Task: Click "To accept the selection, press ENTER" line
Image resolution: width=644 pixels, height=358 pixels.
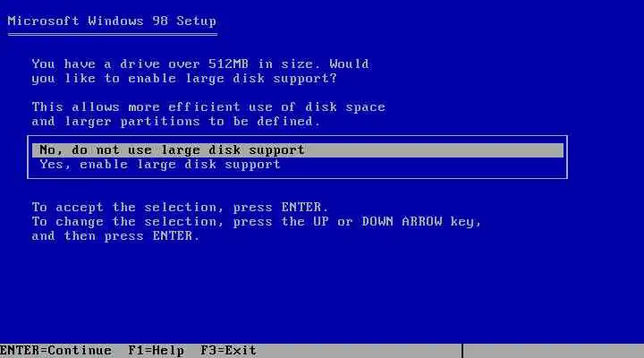Action: [x=180, y=207]
